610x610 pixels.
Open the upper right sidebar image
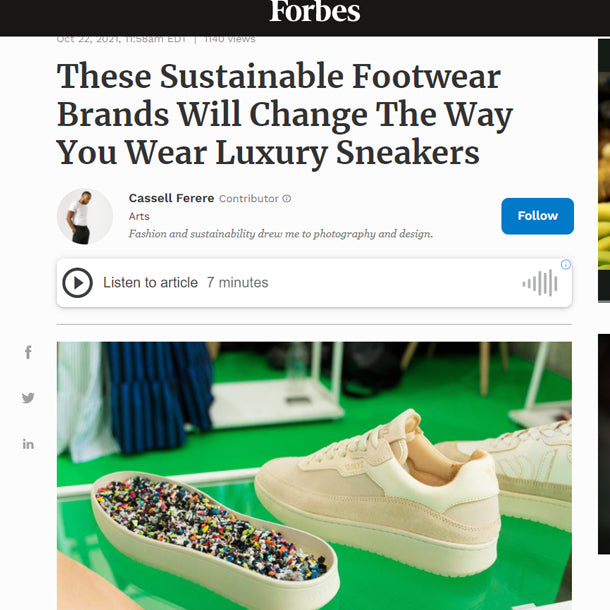(604, 170)
